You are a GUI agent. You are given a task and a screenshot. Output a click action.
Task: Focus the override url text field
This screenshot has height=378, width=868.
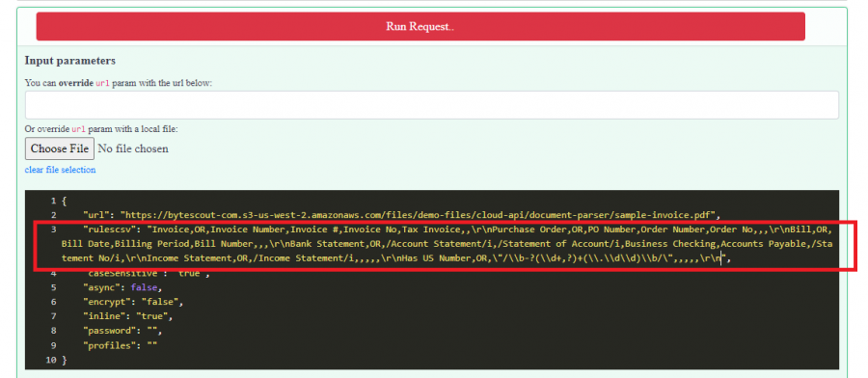432,105
